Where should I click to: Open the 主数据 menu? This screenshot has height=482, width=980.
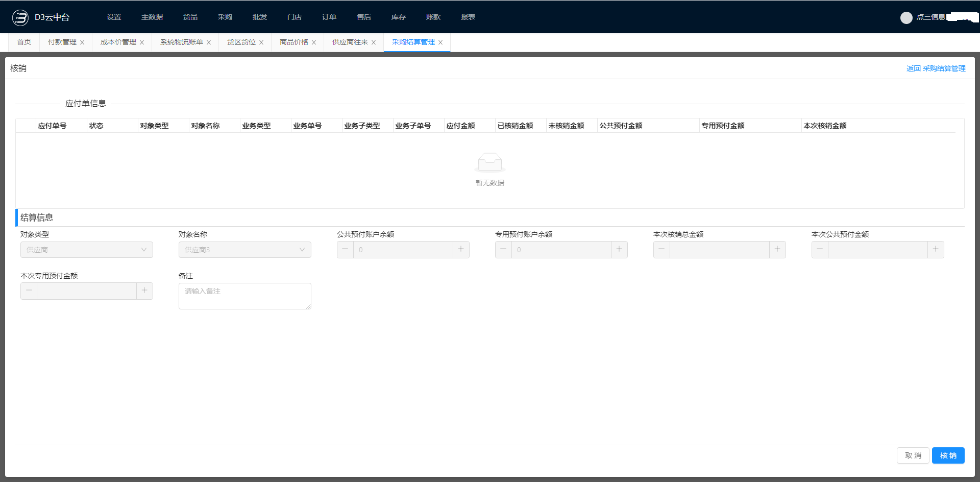coord(152,17)
